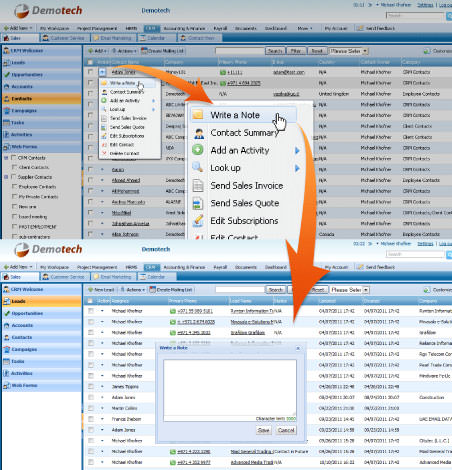Open the Please Select combo box in Leads toolbar

pyautogui.click(x=350, y=290)
